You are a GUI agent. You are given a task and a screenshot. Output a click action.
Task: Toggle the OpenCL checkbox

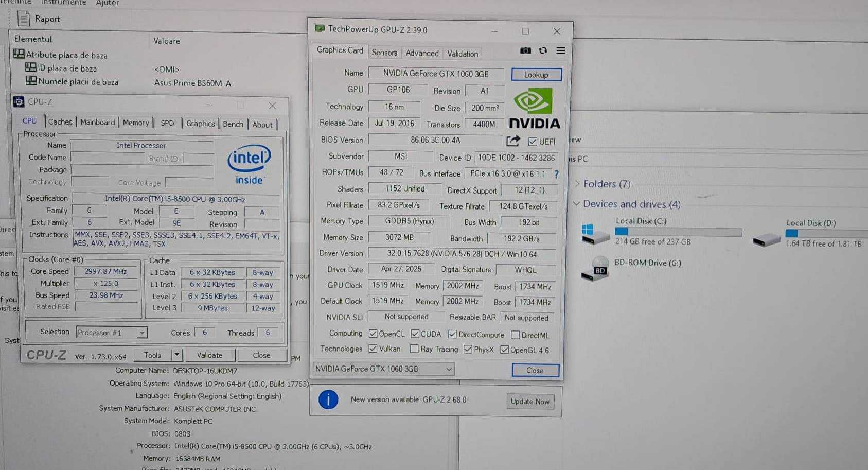[x=373, y=334]
